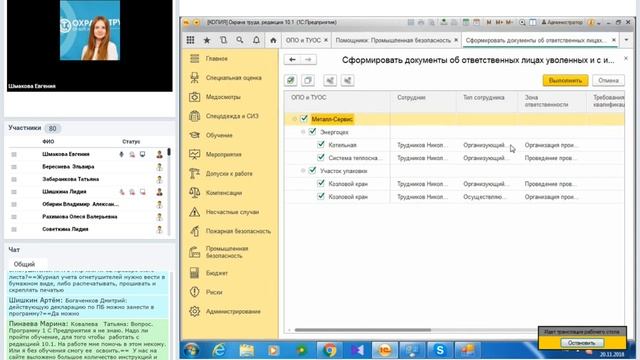Open the calendar icon in title bar
The width and height of the screenshot is (640, 360).
[x=476, y=22]
